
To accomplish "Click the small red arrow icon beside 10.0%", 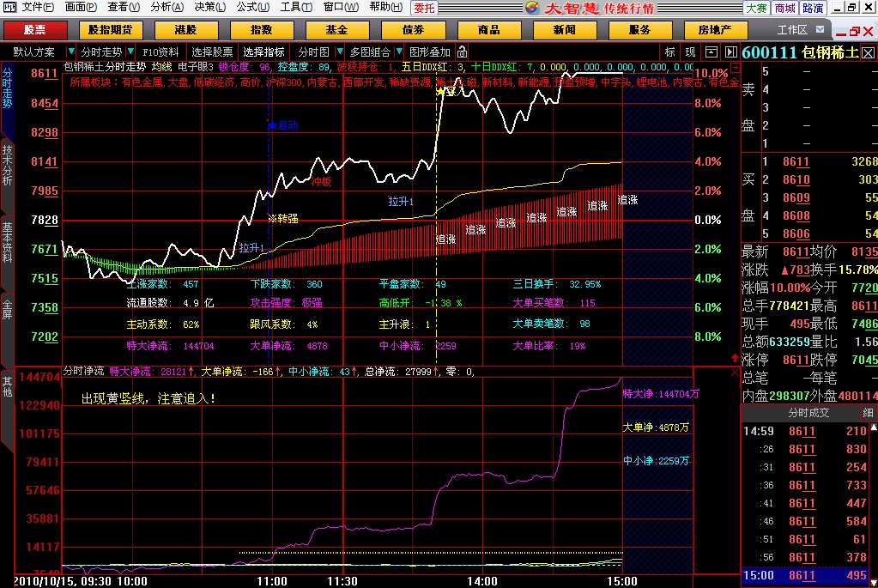I will pos(736,68).
